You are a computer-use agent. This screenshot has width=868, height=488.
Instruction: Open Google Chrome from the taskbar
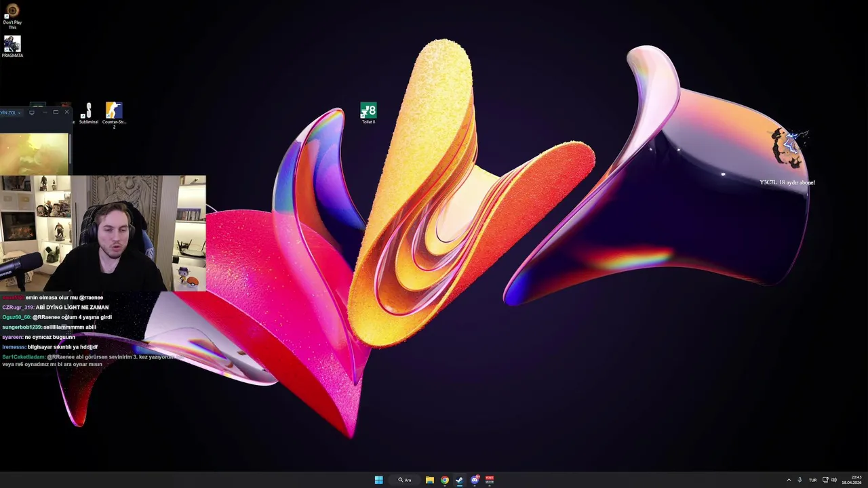(x=444, y=480)
